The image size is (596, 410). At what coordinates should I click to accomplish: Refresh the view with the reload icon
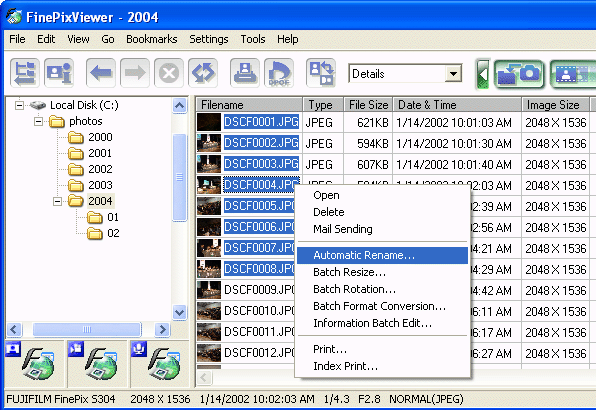pos(203,72)
